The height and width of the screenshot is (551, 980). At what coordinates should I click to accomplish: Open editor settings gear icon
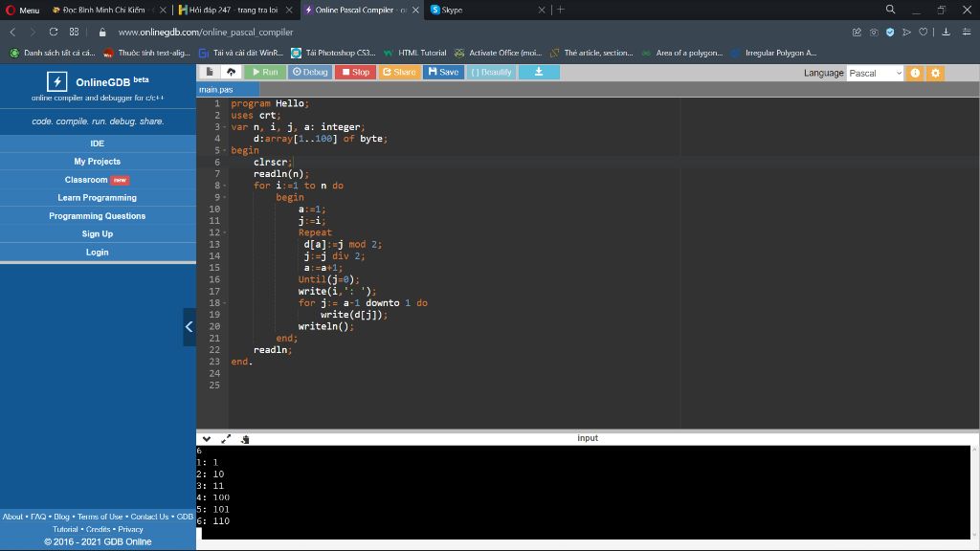coord(936,73)
